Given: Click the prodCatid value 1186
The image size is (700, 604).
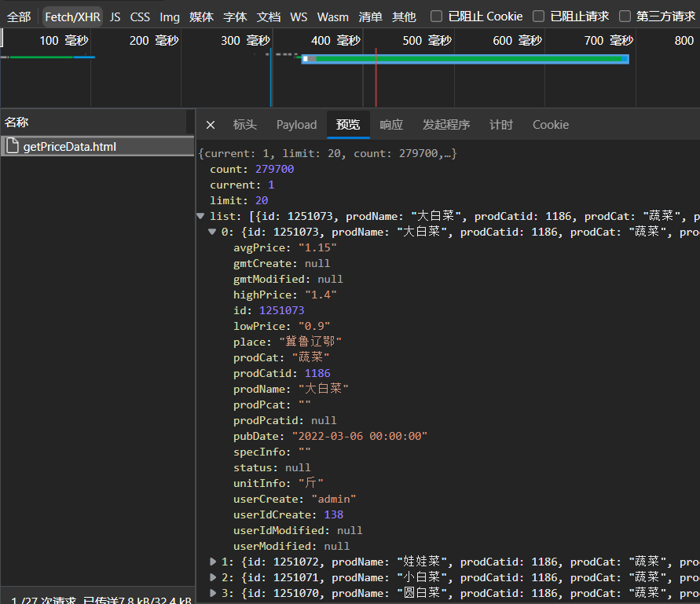Looking at the screenshot, I should coord(317,373).
